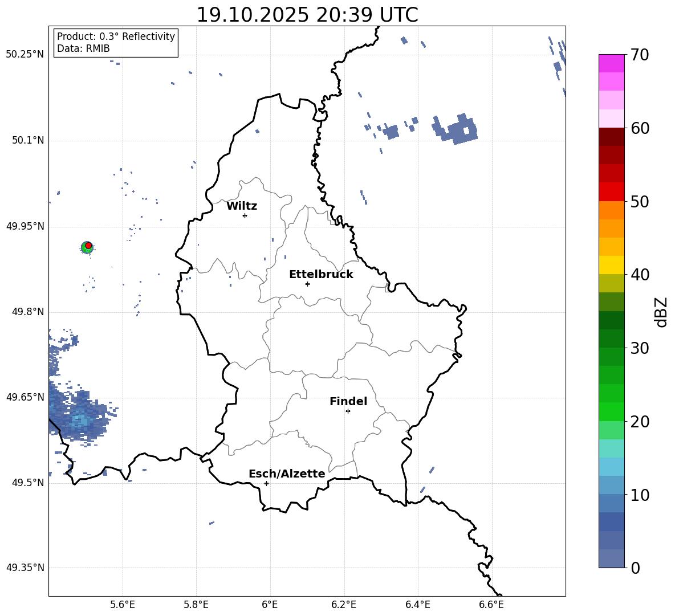Click the cross marker below Ettelbruck

click(307, 284)
